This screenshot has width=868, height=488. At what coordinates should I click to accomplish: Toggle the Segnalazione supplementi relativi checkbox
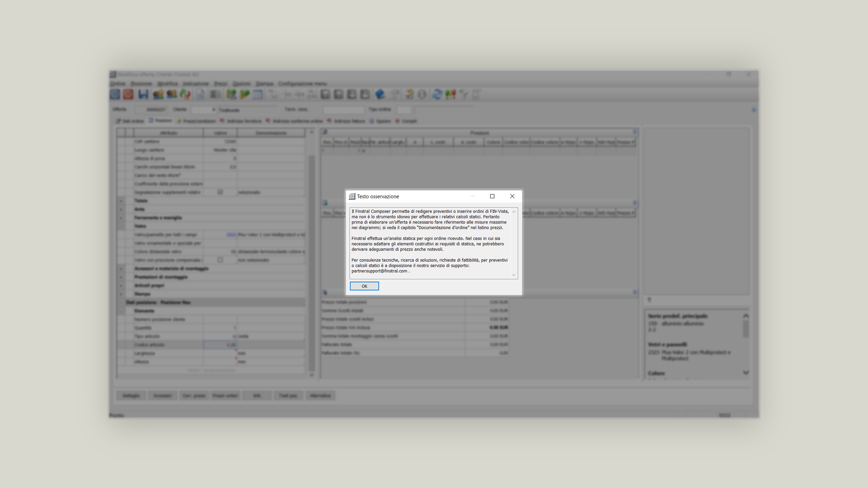(220, 192)
